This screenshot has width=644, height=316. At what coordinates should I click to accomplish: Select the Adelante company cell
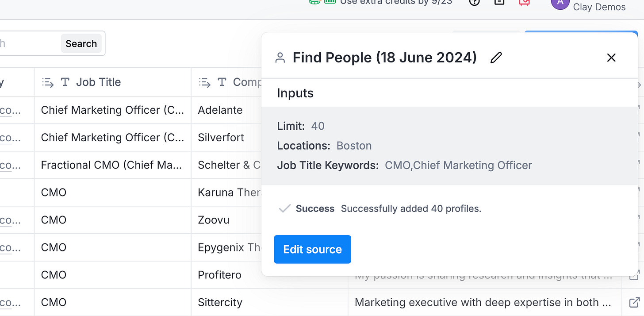coord(220,110)
